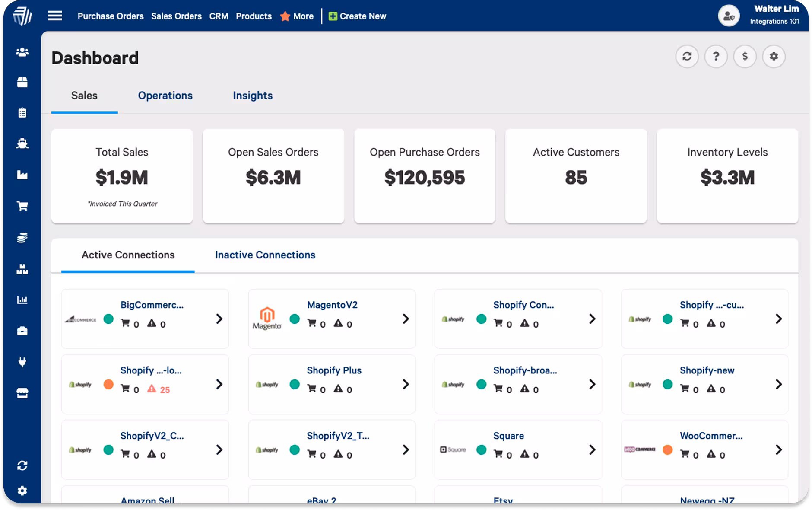The width and height of the screenshot is (812, 510).
Task: Expand the Shopify ...-lo... connection chevron
Action: (219, 384)
